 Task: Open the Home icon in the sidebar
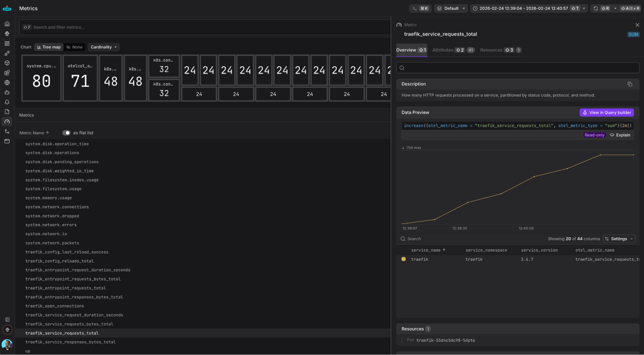(x=7, y=24)
